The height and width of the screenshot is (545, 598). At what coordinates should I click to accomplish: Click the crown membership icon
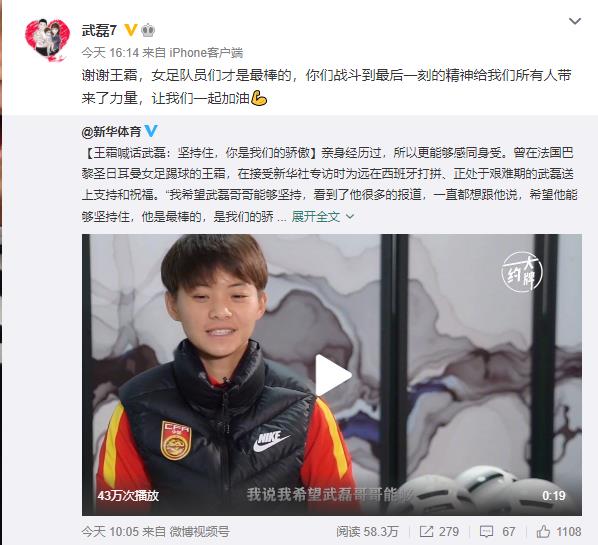click(x=148, y=30)
